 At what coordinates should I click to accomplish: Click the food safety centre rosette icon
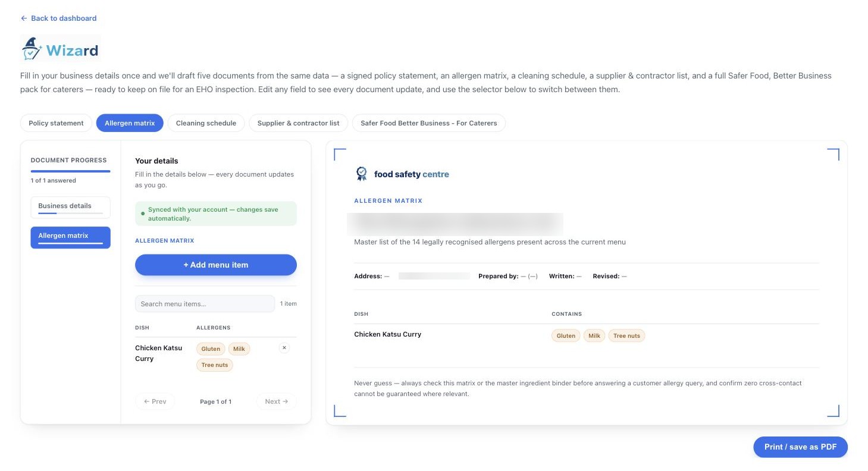pos(361,174)
